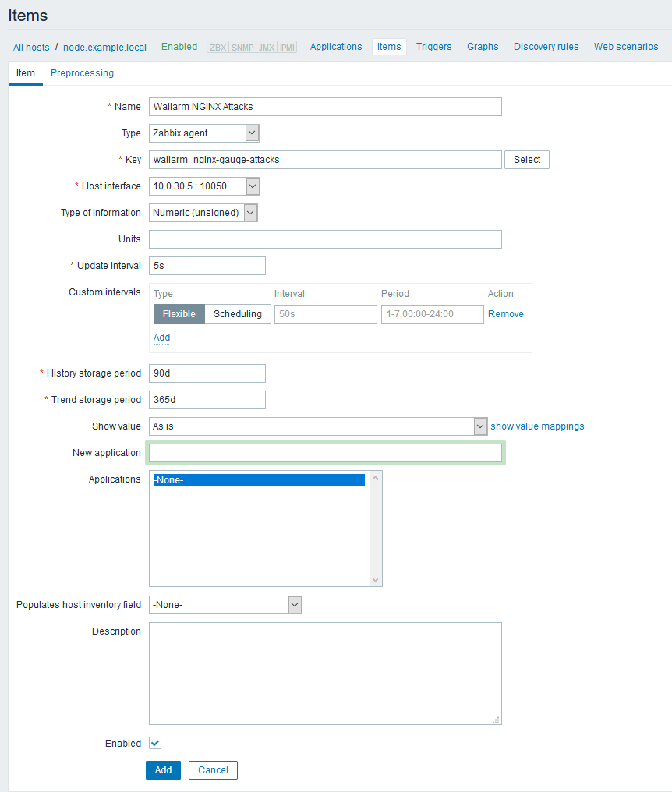Select Flexible custom interval type

tap(179, 314)
